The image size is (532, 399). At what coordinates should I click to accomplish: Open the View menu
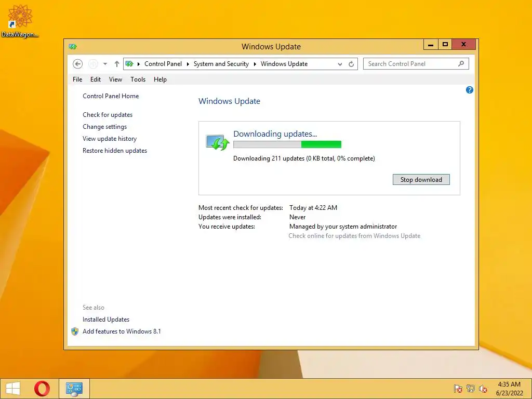click(x=115, y=79)
